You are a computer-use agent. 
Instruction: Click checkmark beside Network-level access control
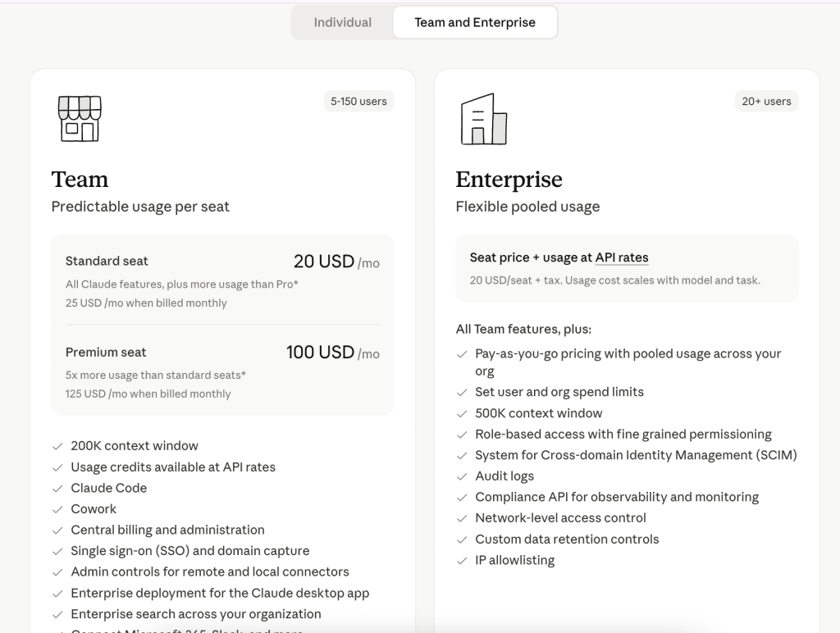click(462, 518)
